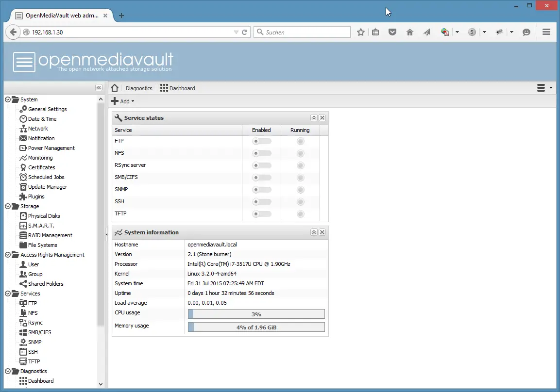
Task: Collapse the Diagnostics tree node
Action: 8,371
